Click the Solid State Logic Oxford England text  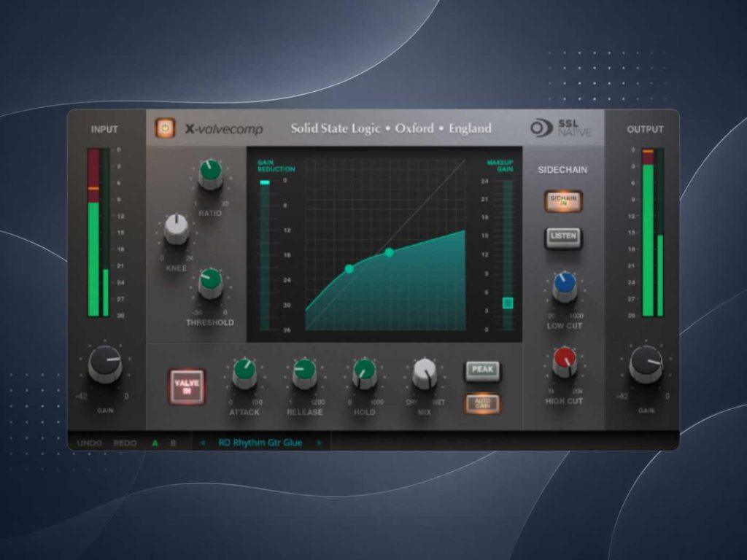391,128
